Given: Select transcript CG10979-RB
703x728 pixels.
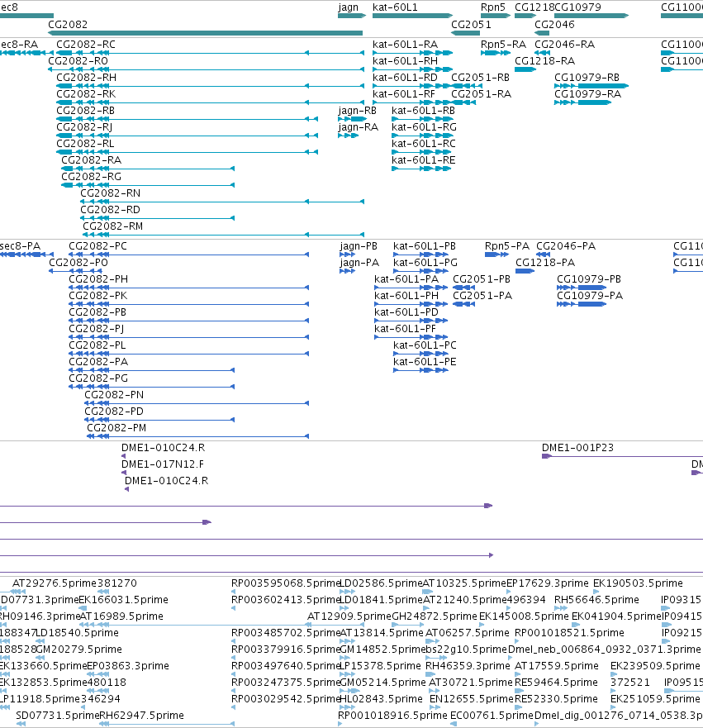Looking at the screenshot, I should coord(587,78).
